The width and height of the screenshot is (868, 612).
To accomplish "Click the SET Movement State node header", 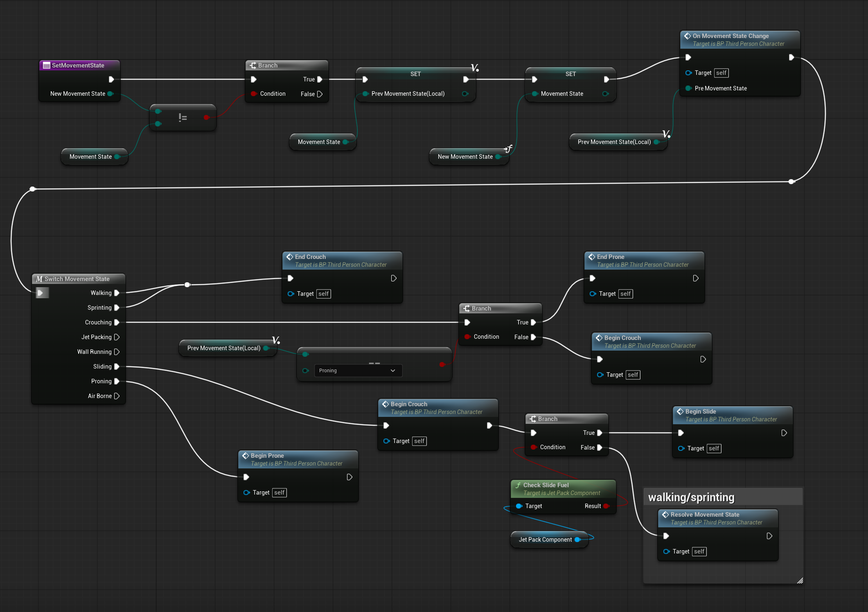I will pos(570,74).
